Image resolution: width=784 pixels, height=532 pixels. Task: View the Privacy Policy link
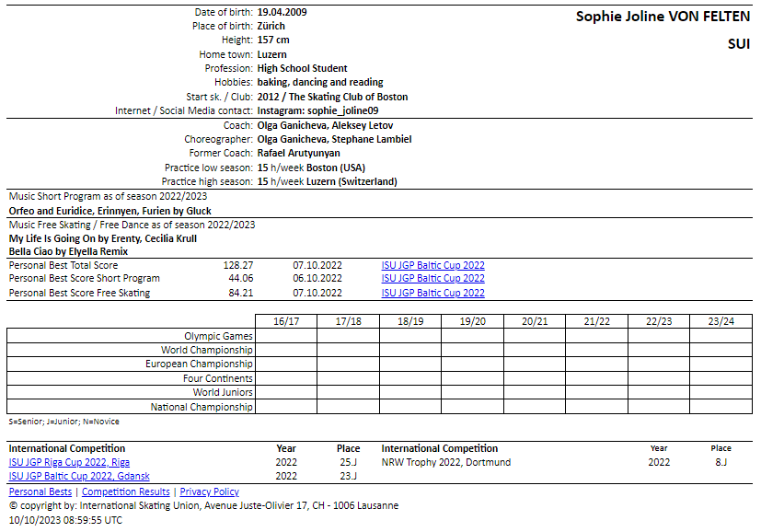pos(209,492)
